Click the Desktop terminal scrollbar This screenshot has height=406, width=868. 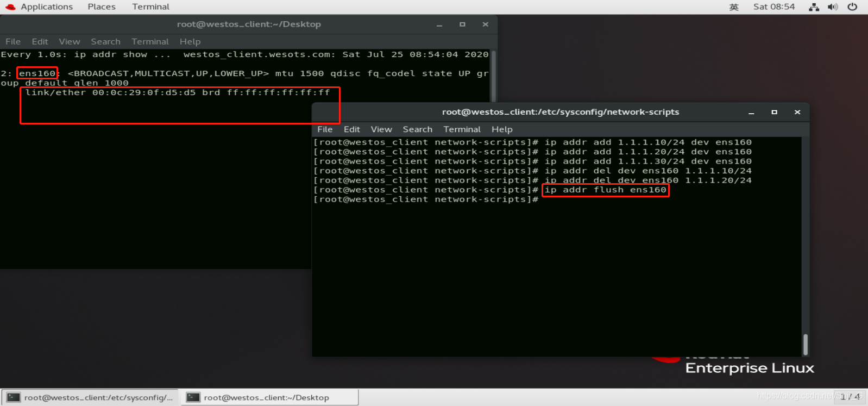[x=494, y=76]
